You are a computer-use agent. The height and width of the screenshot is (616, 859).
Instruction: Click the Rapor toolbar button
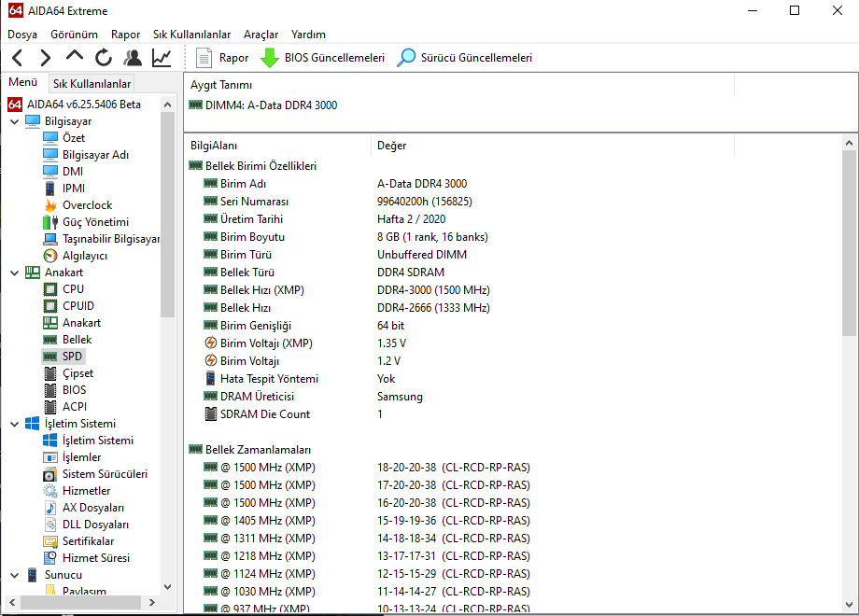[x=222, y=58]
